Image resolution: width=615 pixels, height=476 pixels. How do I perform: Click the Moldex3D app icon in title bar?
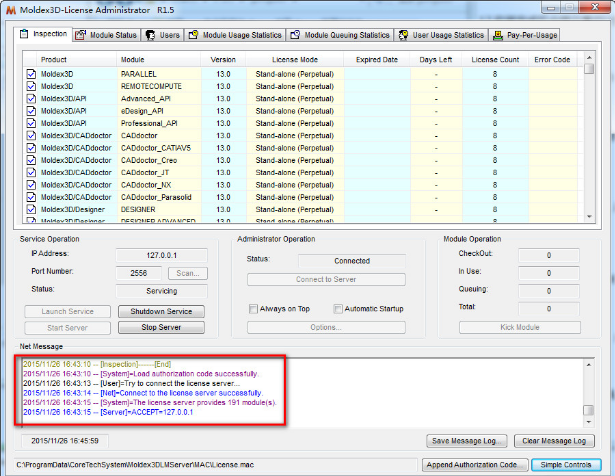pos(11,10)
